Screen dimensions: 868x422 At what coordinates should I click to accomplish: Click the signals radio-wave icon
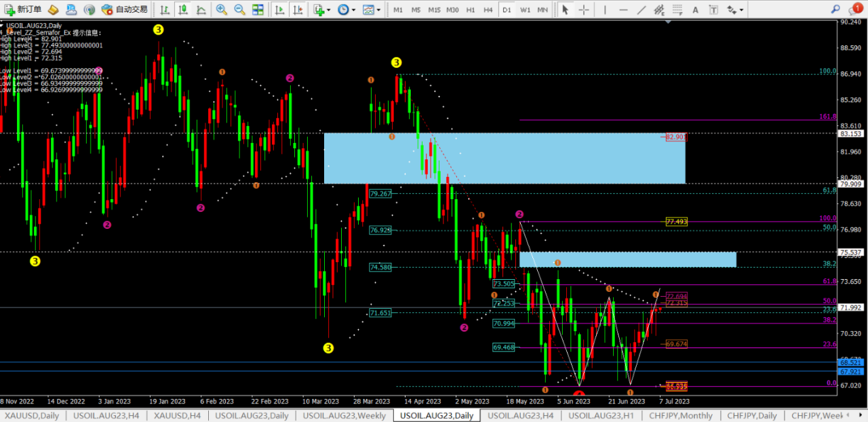[89, 9]
